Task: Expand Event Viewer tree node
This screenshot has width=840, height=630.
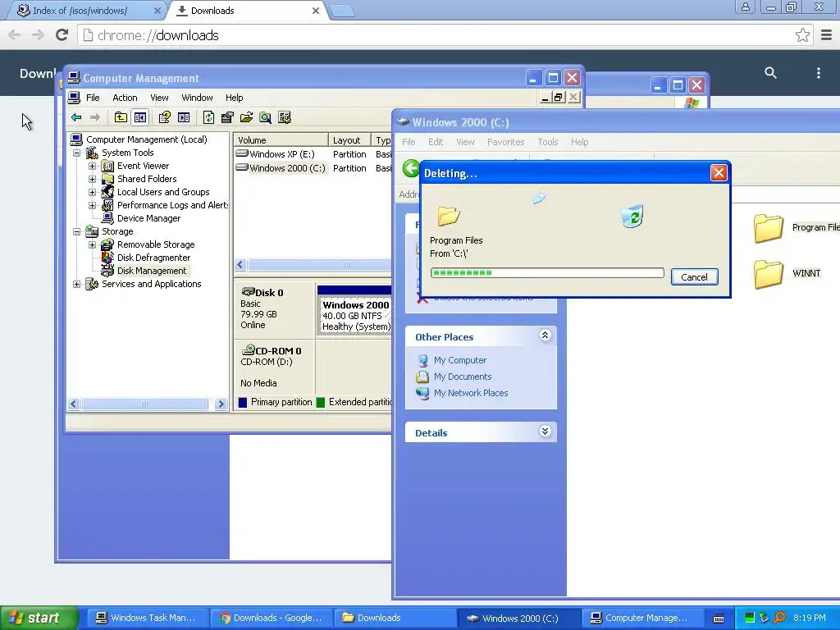Action: 92,166
